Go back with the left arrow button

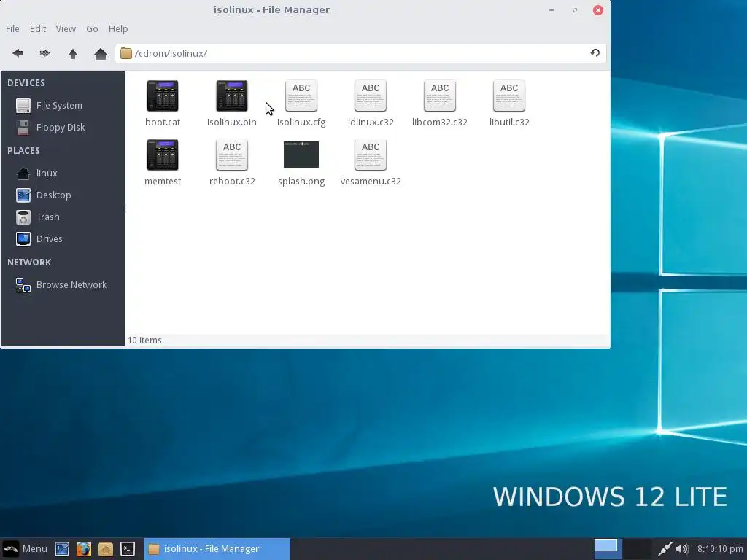[18, 53]
